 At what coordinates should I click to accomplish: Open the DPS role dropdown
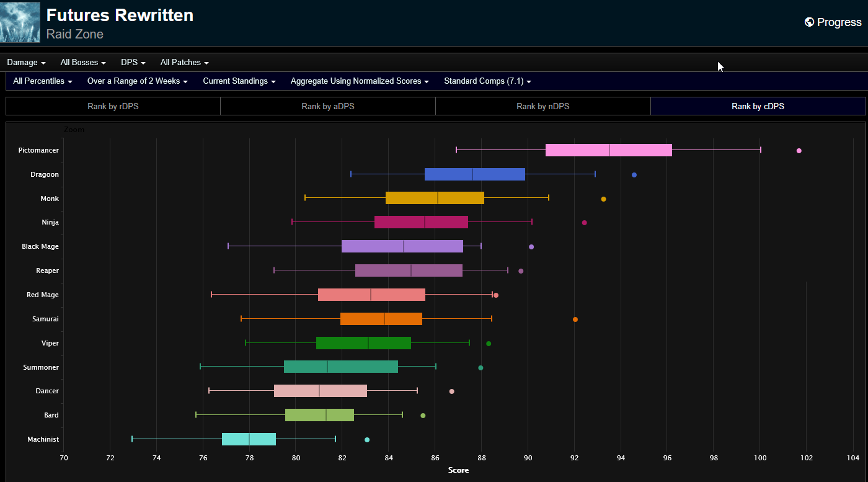coord(133,63)
